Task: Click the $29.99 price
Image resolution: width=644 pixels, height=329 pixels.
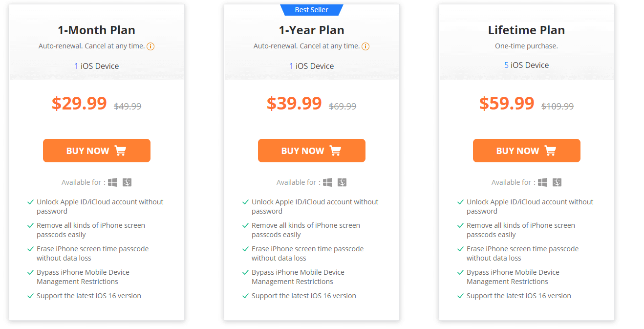Action: coord(79,104)
